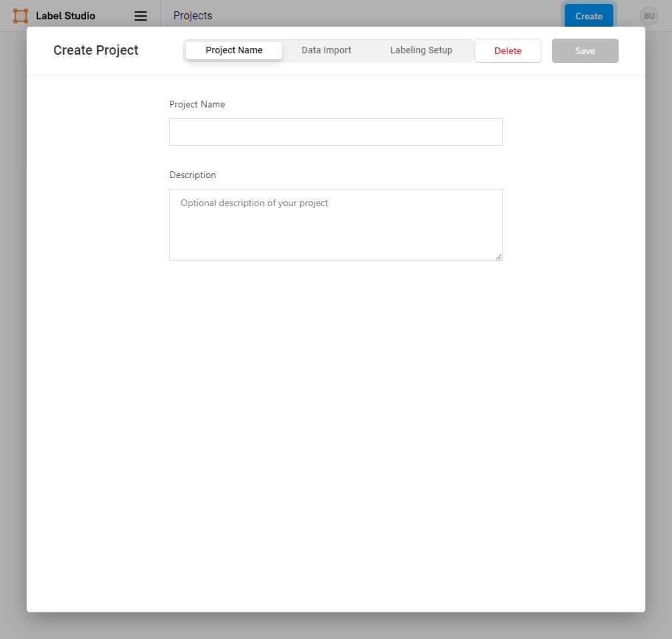
Task: Click the Label Studio title text
Action: coord(65,16)
